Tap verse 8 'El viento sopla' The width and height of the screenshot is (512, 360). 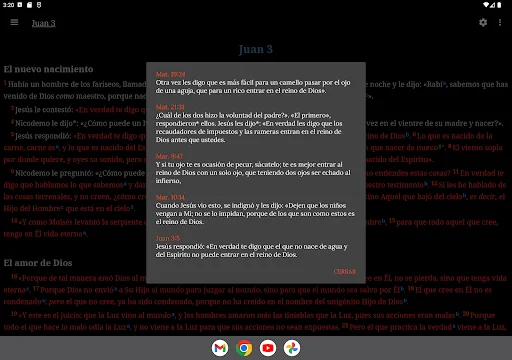click(475, 148)
